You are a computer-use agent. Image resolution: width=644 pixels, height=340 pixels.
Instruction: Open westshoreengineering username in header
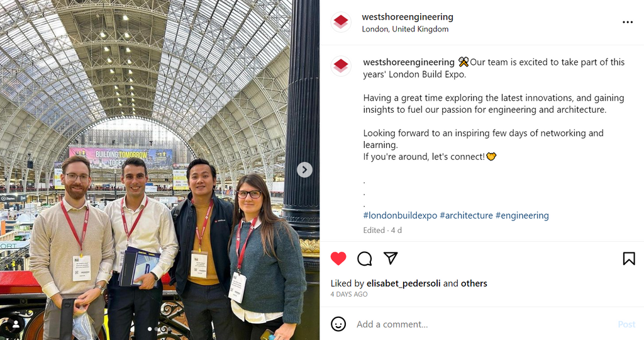click(x=408, y=17)
